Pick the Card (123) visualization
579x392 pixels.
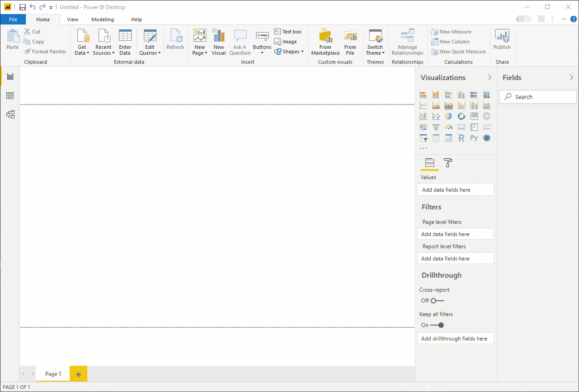[461, 127]
